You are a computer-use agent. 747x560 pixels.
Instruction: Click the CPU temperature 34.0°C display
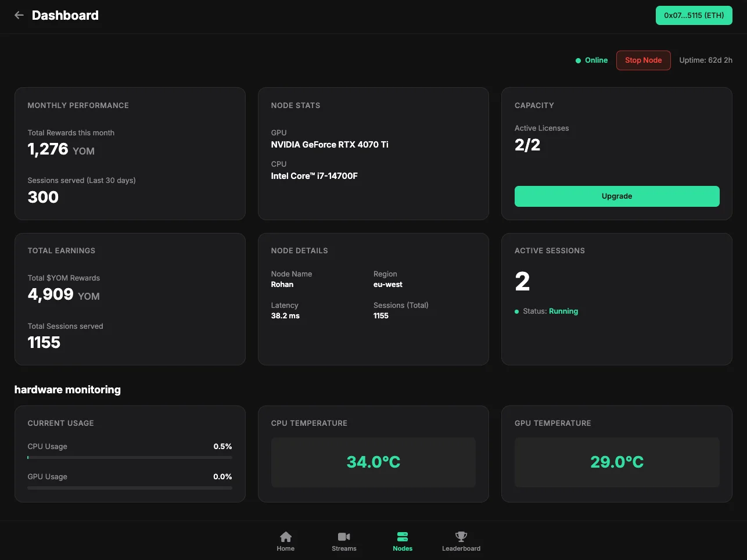tap(373, 462)
